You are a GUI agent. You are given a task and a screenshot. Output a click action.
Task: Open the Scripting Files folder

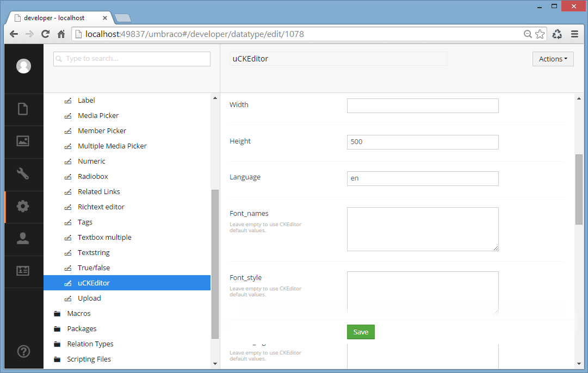point(89,359)
